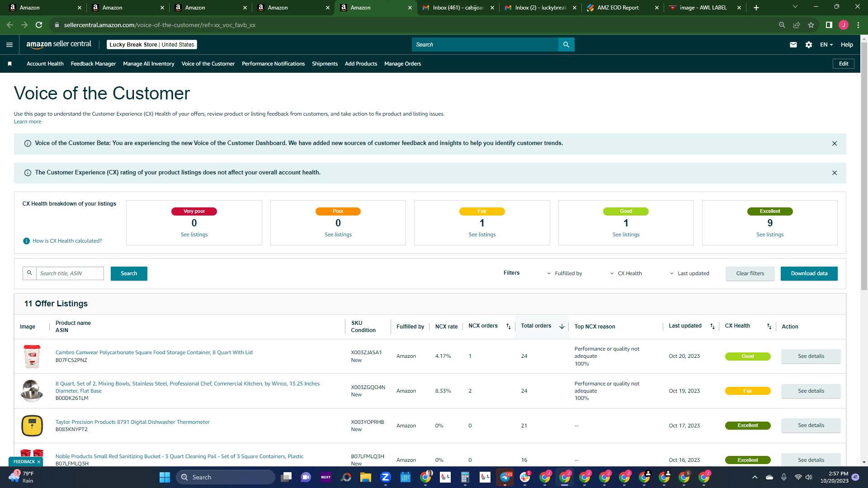Close the FEEDBACK widget
The image size is (868, 488).
(x=39, y=462)
